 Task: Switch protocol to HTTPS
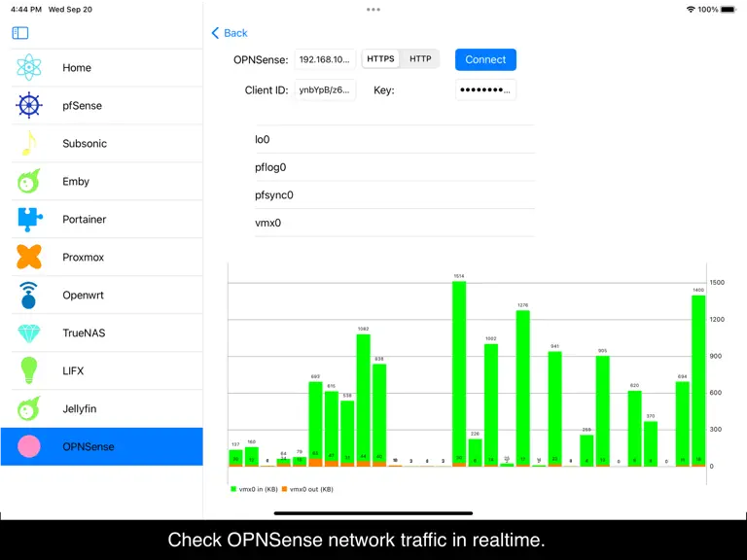(380, 59)
